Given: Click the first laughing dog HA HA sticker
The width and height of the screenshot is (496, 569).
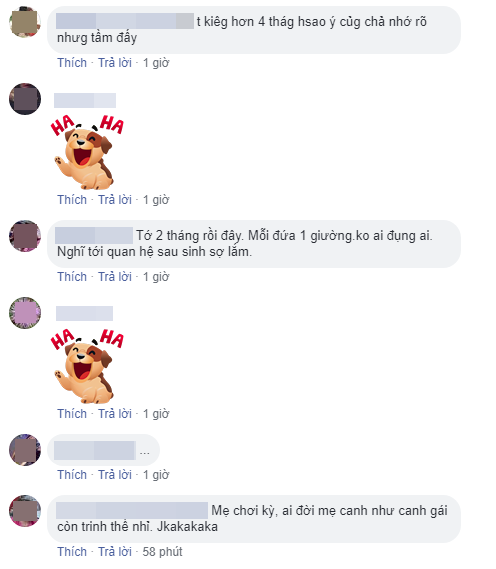Looking at the screenshot, I should tap(87, 152).
